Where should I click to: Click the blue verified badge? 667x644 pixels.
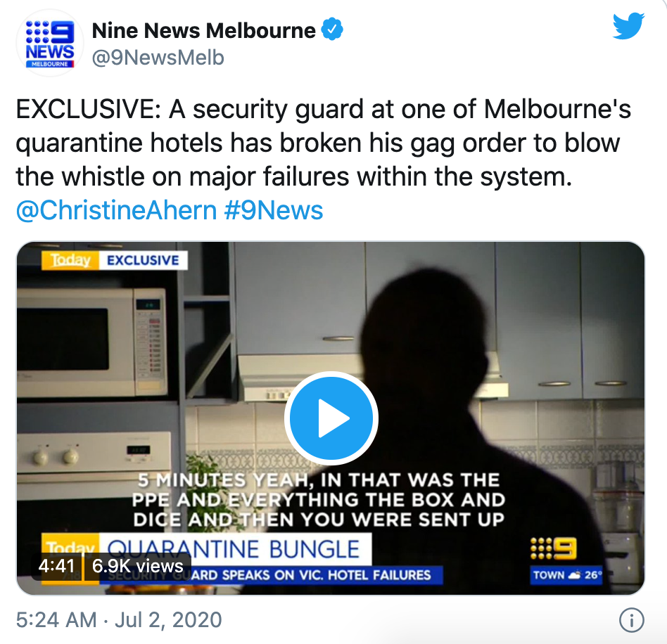tap(332, 30)
